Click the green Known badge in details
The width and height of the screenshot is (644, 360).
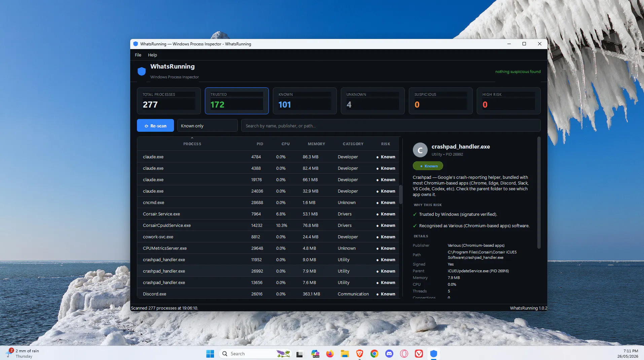[x=428, y=166]
